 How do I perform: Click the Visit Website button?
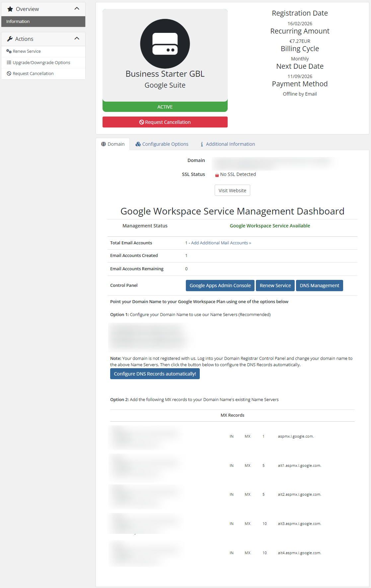click(x=232, y=191)
